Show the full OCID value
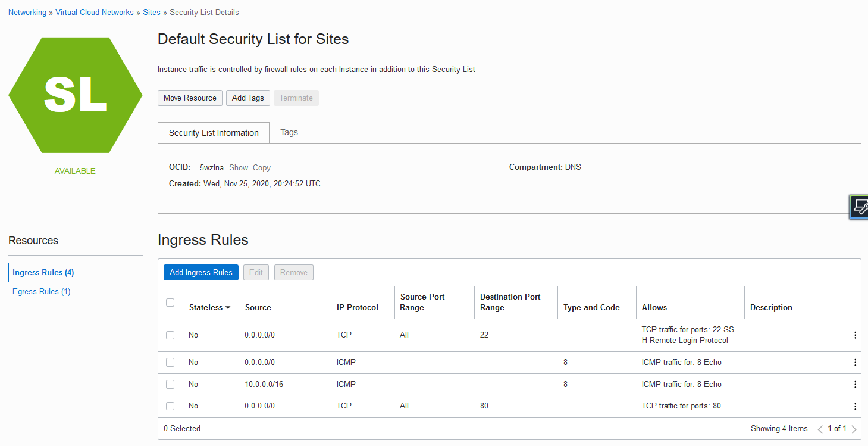868x446 pixels. click(x=239, y=168)
